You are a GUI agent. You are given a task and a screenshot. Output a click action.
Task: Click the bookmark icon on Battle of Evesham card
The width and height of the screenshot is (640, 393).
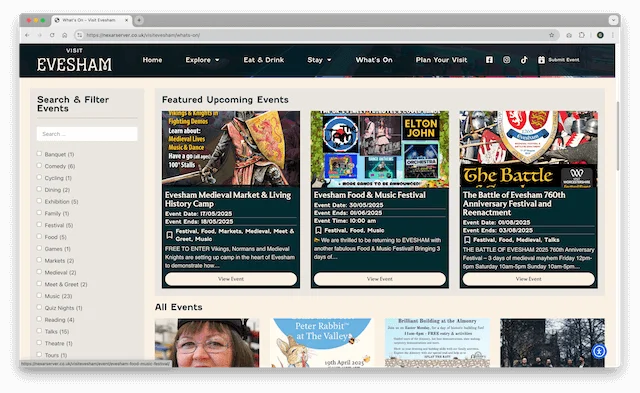[x=467, y=240]
